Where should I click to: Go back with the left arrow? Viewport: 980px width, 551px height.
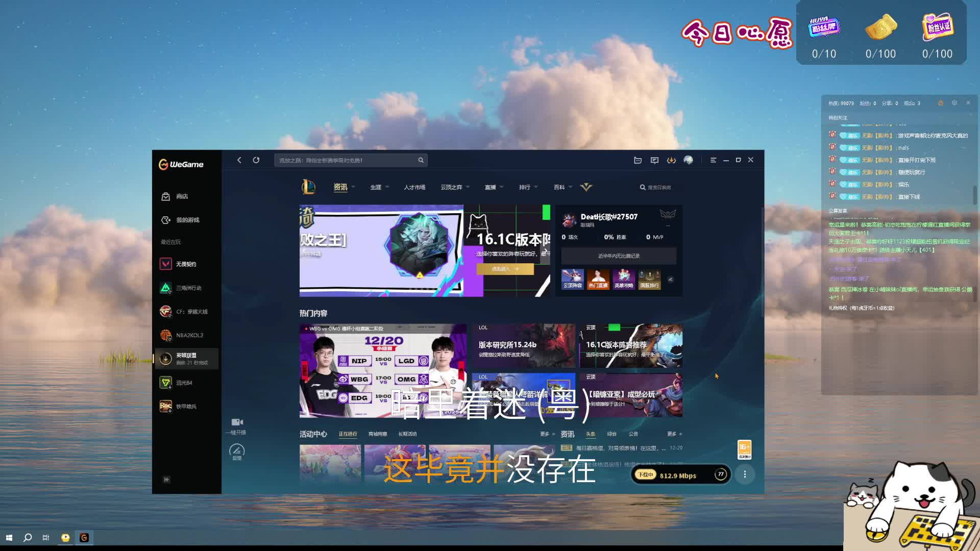coord(239,160)
